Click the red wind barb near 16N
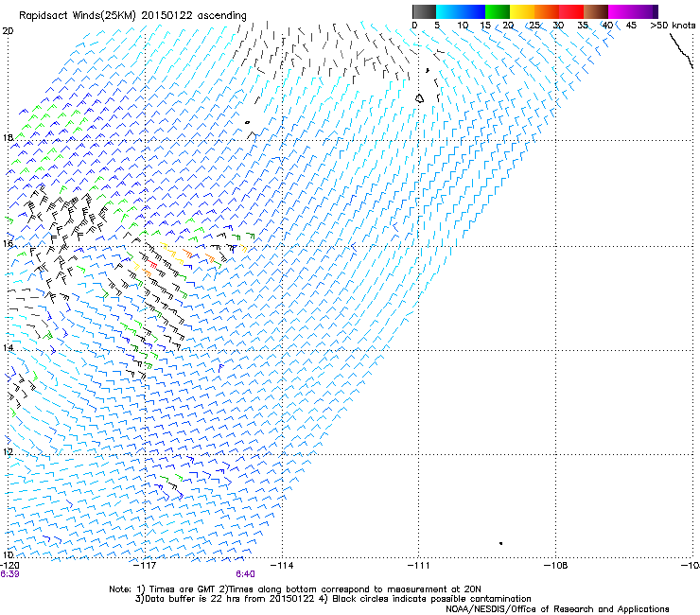The height and width of the screenshot is (615, 700). (x=152, y=263)
